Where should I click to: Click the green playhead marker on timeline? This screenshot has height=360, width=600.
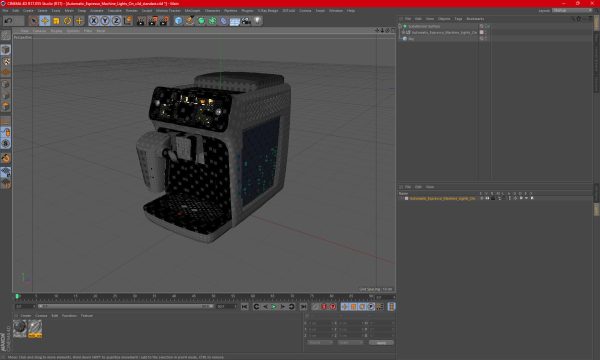(17, 296)
